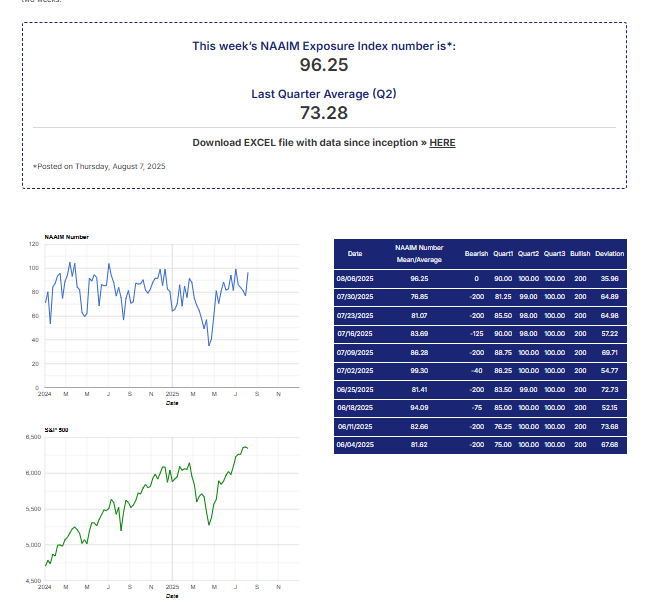Screen dimensions: 655x616
Task: Click the 'S&P 500' chart title
Action: (56, 430)
